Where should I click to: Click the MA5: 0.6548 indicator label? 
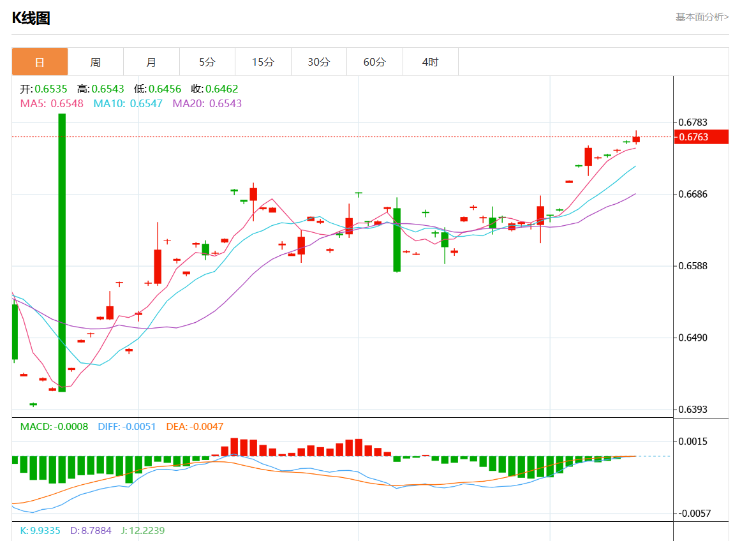click(x=52, y=103)
